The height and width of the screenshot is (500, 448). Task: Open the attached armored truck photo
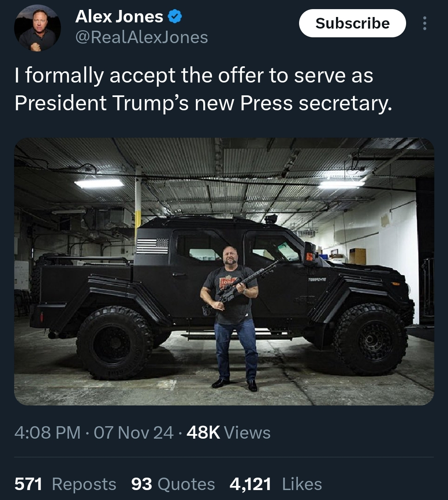click(x=224, y=271)
